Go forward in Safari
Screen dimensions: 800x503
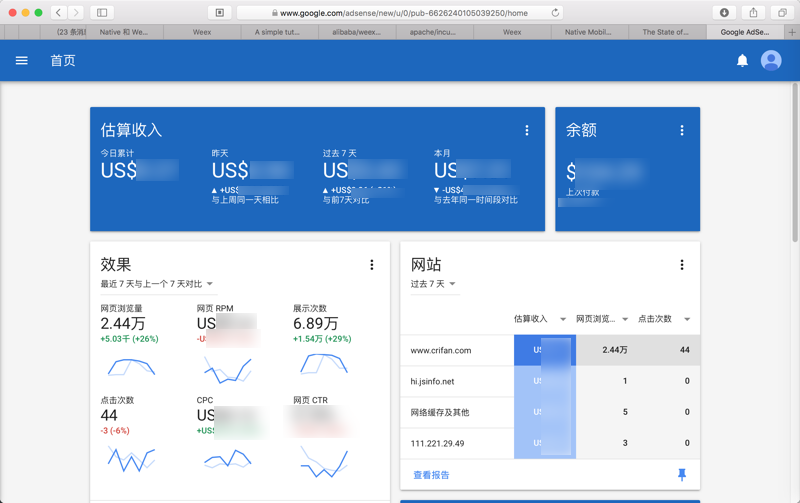(76, 13)
